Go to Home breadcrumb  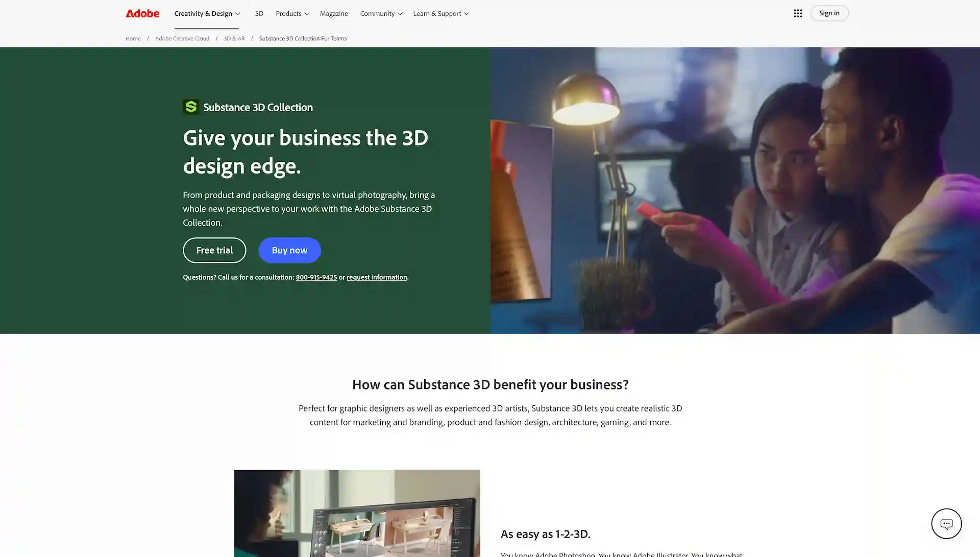click(x=133, y=38)
